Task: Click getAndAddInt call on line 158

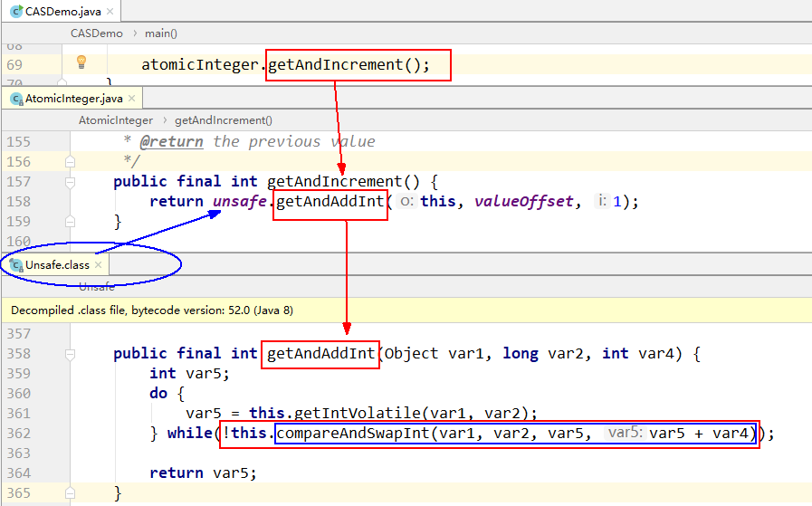Action: [330, 202]
